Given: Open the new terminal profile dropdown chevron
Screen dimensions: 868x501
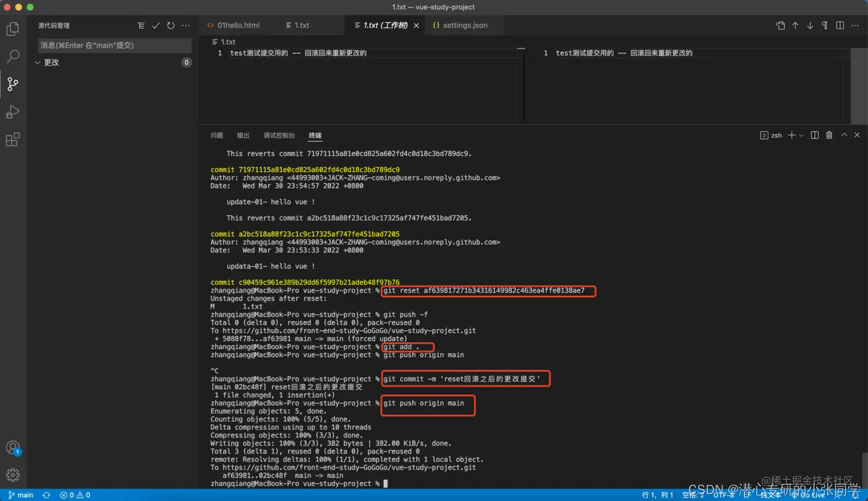Looking at the screenshot, I should point(801,136).
